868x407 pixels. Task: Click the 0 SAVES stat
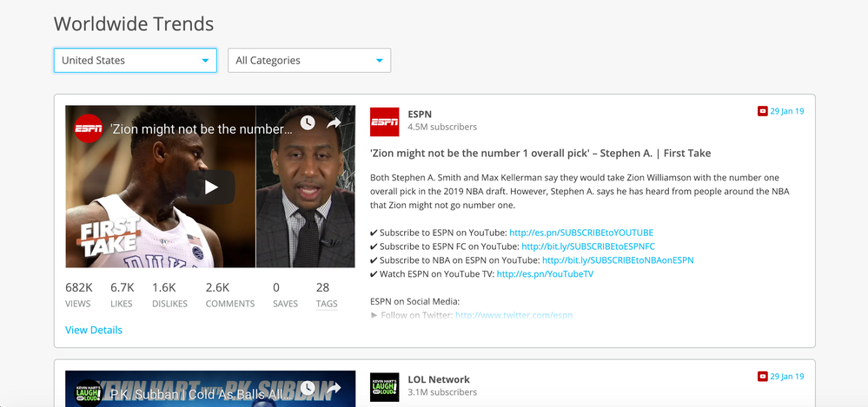coord(285,295)
